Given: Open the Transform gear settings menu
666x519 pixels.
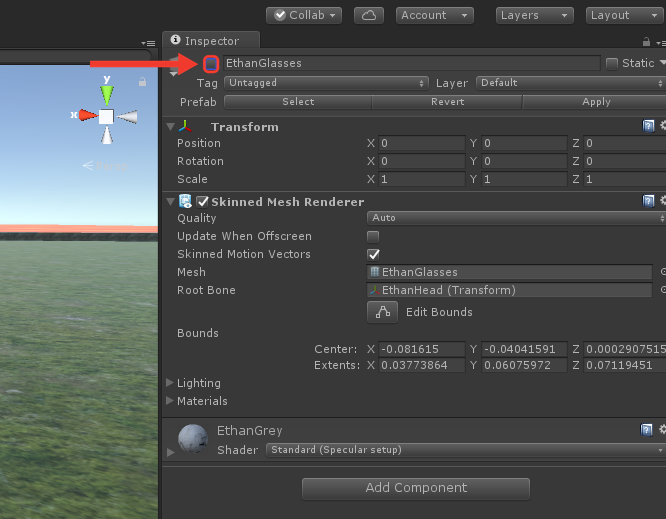Looking at the screenshot, I should pos(663,126).
